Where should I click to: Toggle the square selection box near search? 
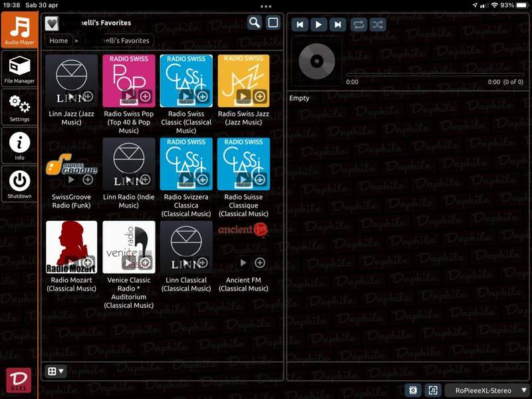pyautogui.click(x=273, y=23)
